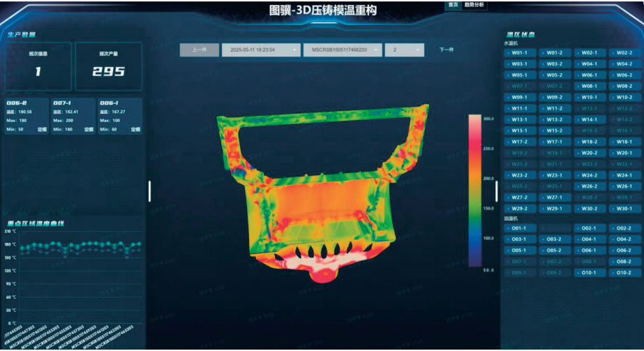Select the 定模 label in D06-2 card

[x=43, y=129]
